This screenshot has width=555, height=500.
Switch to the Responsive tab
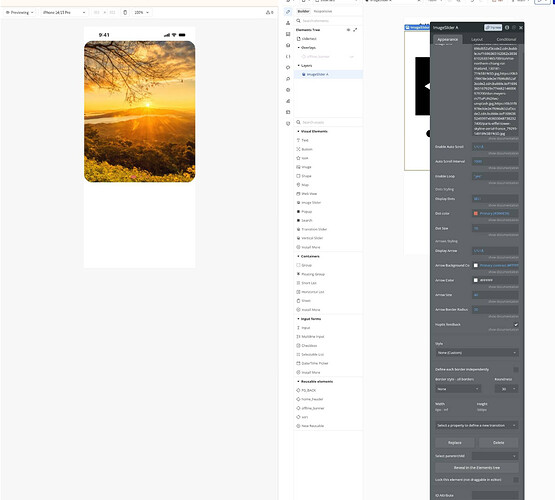click(x=323, y=11)
